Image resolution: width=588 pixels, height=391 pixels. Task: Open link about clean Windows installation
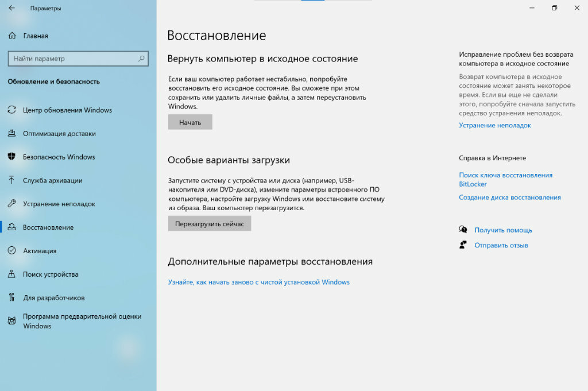259,282
